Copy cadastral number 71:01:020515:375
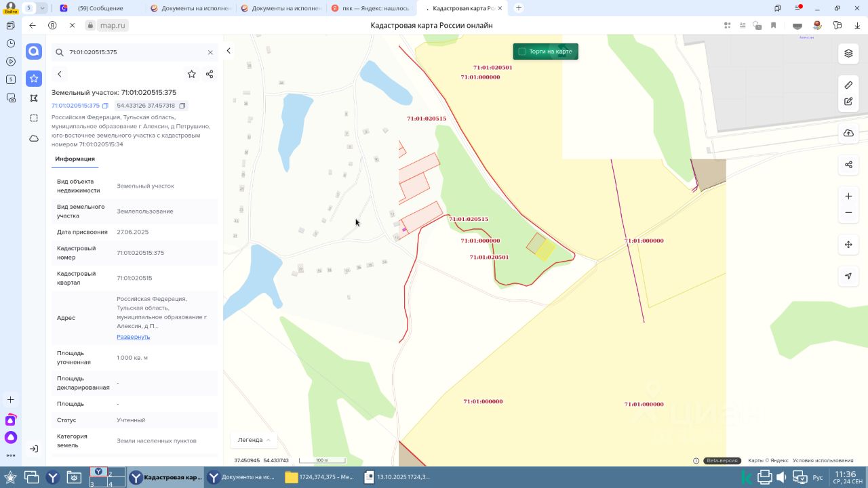868x488 pixels. coord(105,106)
